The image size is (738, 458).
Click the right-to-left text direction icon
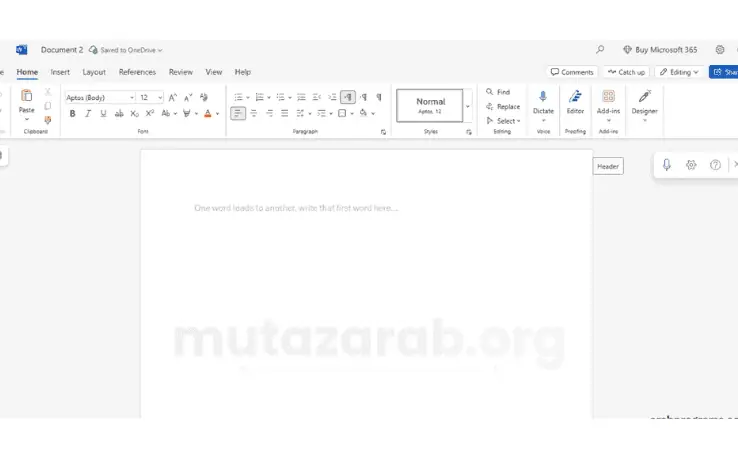click(363, 97)
